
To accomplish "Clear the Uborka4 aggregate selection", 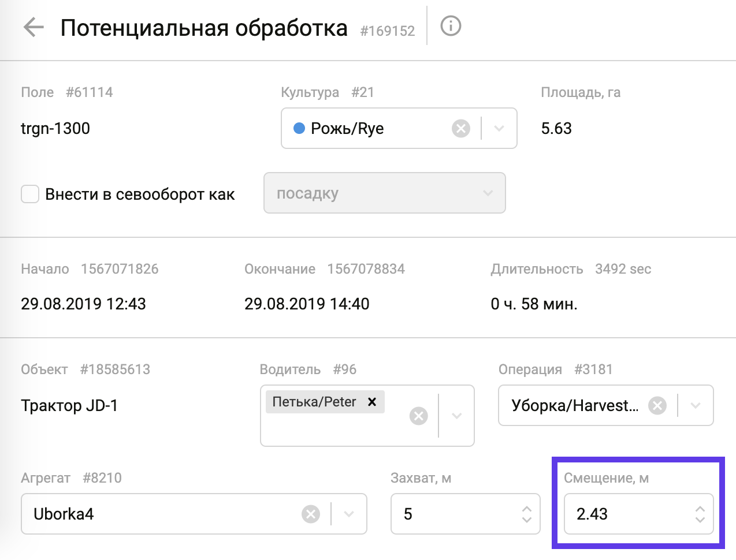I will pos(311,514).
